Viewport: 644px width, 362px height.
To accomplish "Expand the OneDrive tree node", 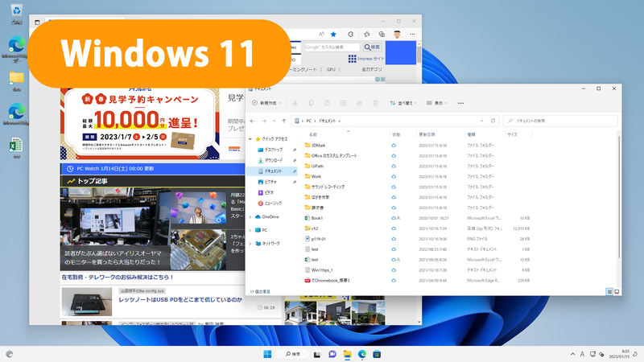I will [x=250, y=216].
